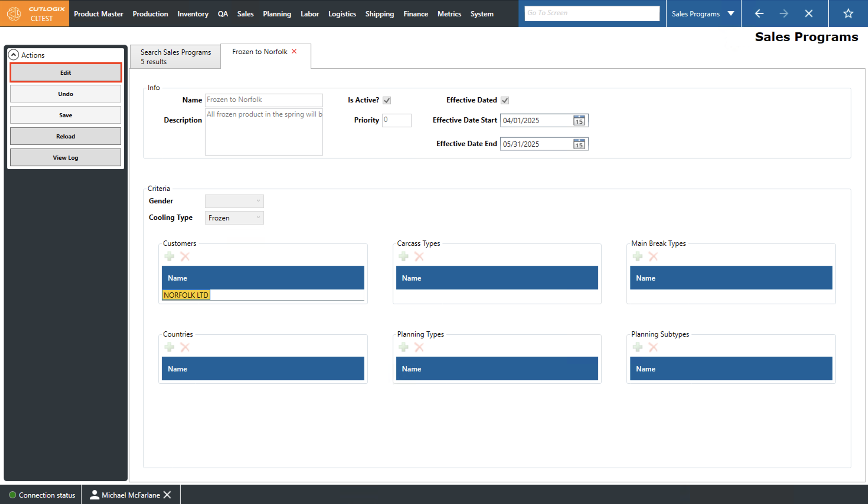Open the Cooling Type dropdown
This screenshot has width=868, height=504.
pyautogui.click(x=234, y=217)
